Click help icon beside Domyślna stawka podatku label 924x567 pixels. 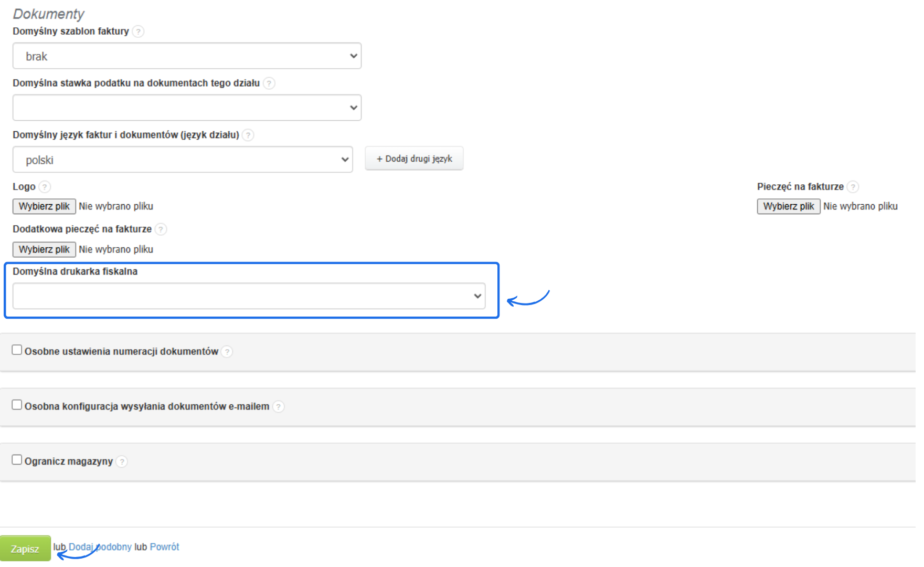269,83
